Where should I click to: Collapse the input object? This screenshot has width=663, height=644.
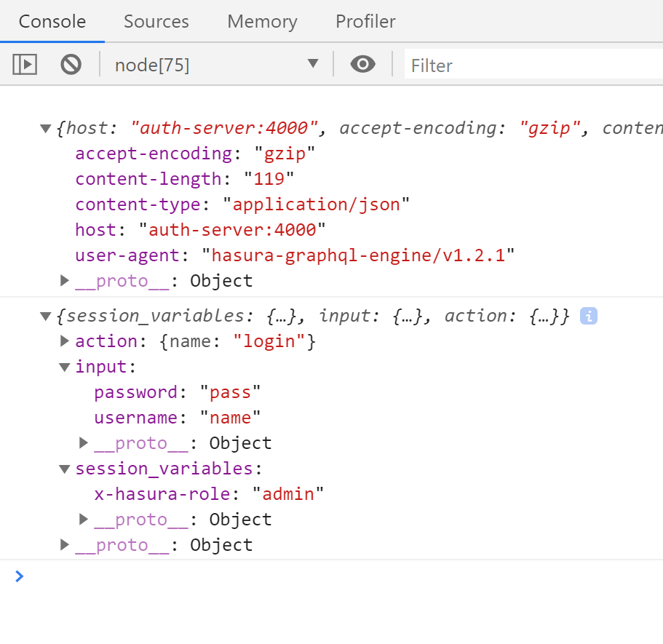(64, 366)
